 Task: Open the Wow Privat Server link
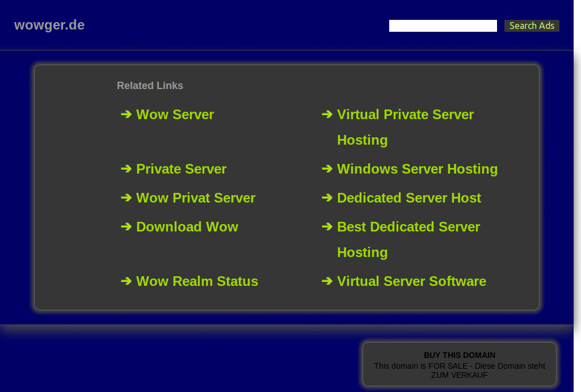point(196,198)
